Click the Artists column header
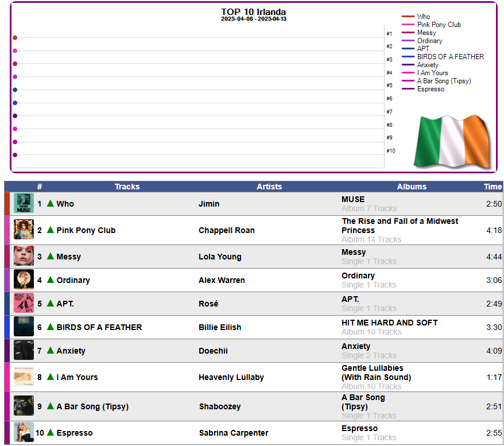The image size is (504, 446). tap(269, 187)
